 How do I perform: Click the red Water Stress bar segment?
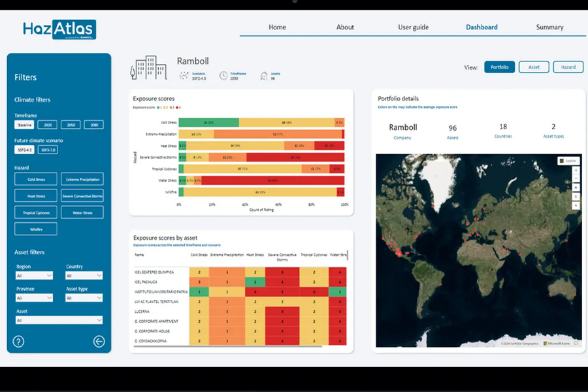pyautogui.click(x=272, y=180)
